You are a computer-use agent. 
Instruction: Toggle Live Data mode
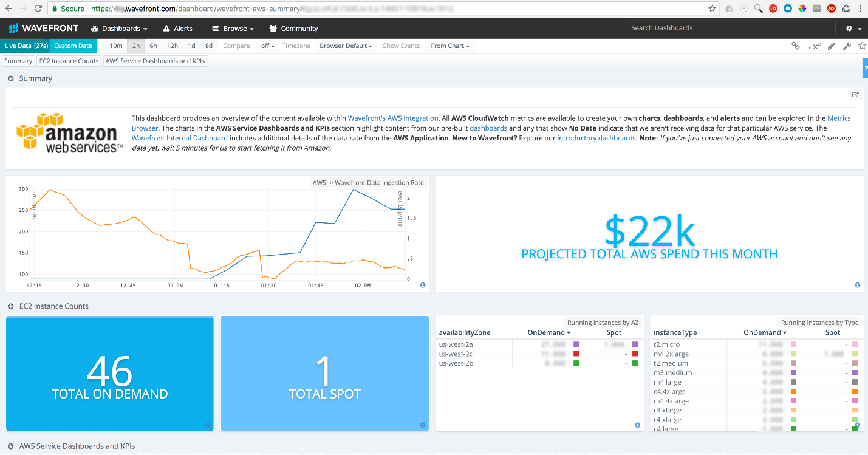[x=26, y=46]
